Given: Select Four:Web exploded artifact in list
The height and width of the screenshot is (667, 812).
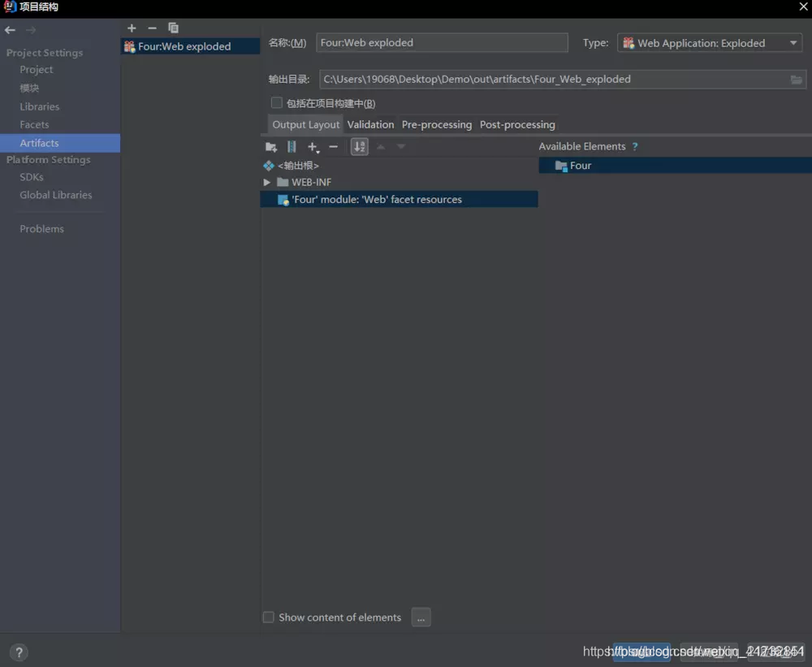Looking at the screenshot, I should point(191,46).
